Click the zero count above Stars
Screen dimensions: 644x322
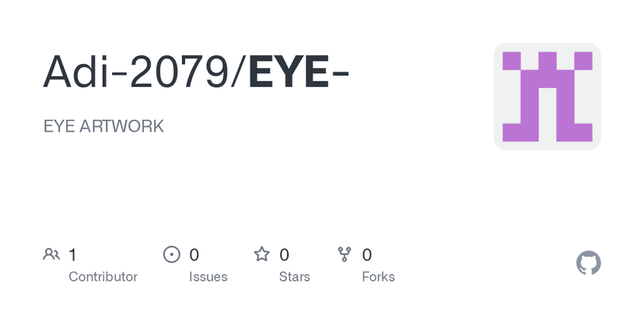coord(285,254)
